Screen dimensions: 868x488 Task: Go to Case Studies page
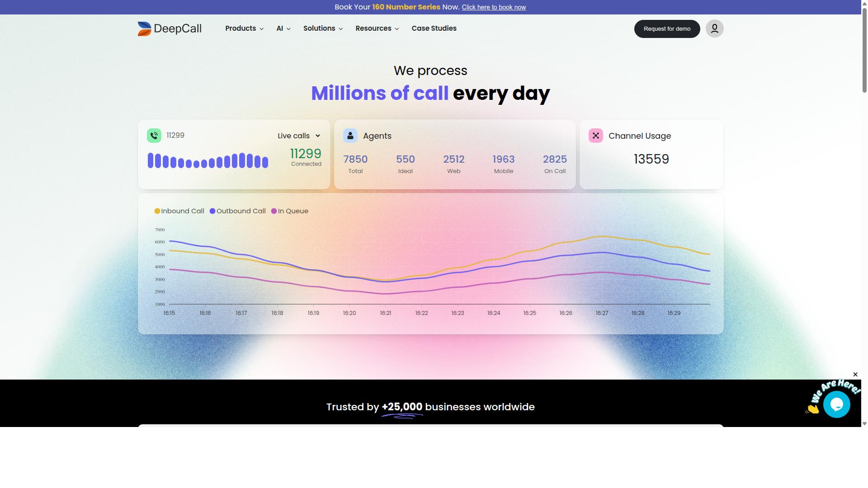coord(434,28)
